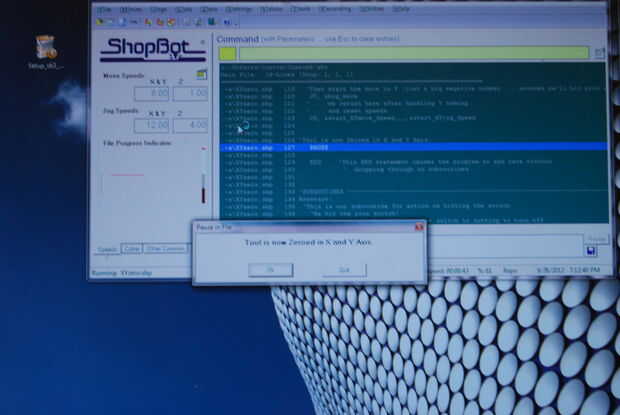Viewport: 620px width, 415px height.
Task: Click the date and time in status bar
Action: click(x=568, y=270)
